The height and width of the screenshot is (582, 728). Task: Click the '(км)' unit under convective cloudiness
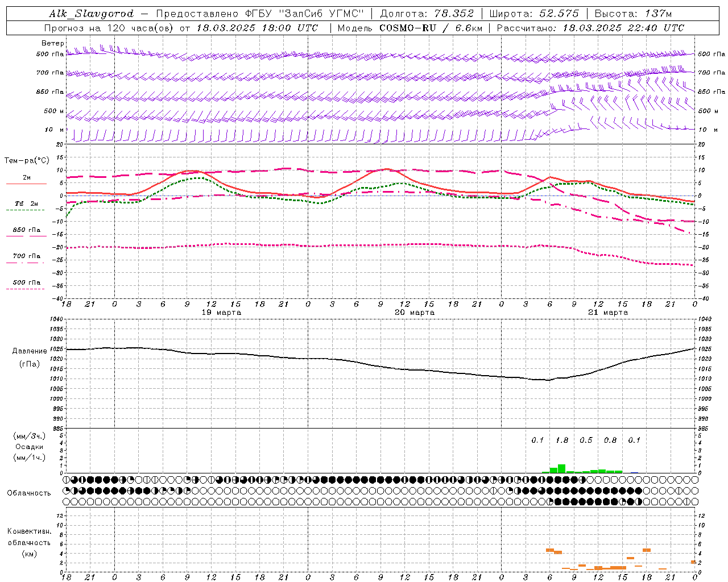29,554
